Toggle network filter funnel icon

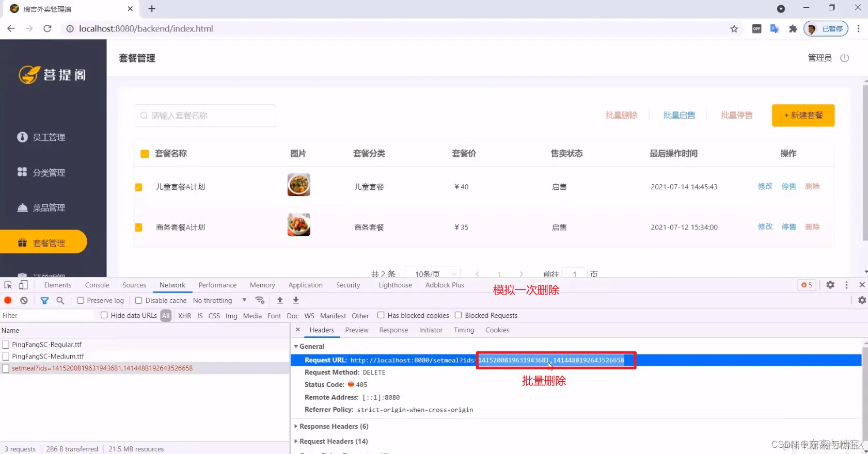coord(44,300)
